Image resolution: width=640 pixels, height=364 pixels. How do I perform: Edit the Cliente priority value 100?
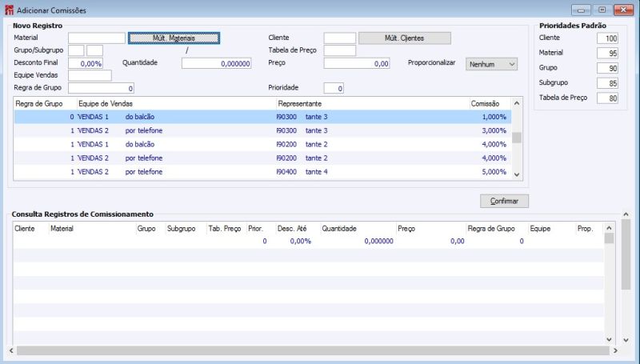click(608, 38)
